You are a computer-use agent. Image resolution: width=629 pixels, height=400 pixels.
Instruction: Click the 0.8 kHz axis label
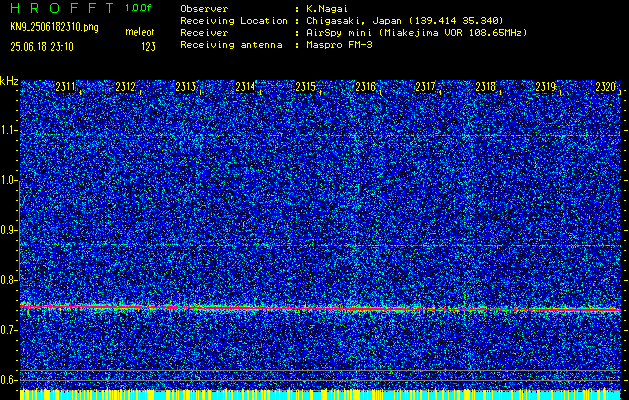(x=8, y=280)
